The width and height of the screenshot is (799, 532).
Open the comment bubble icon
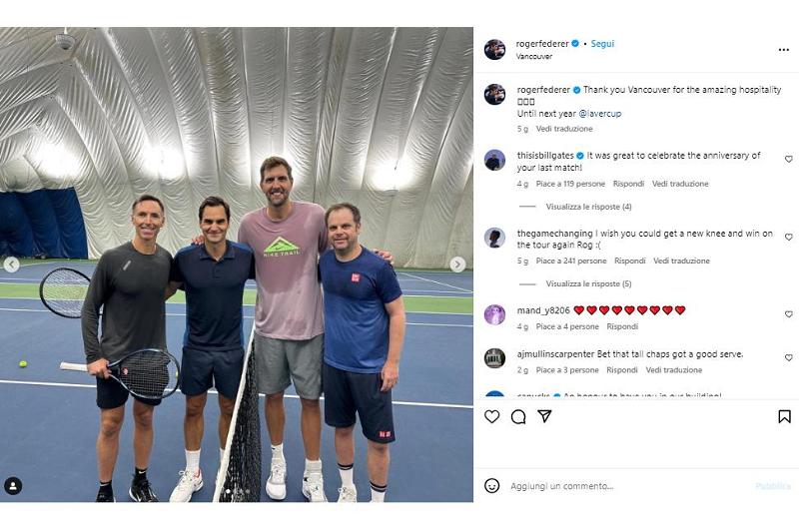pyautogui.click(x=518, y=416)
